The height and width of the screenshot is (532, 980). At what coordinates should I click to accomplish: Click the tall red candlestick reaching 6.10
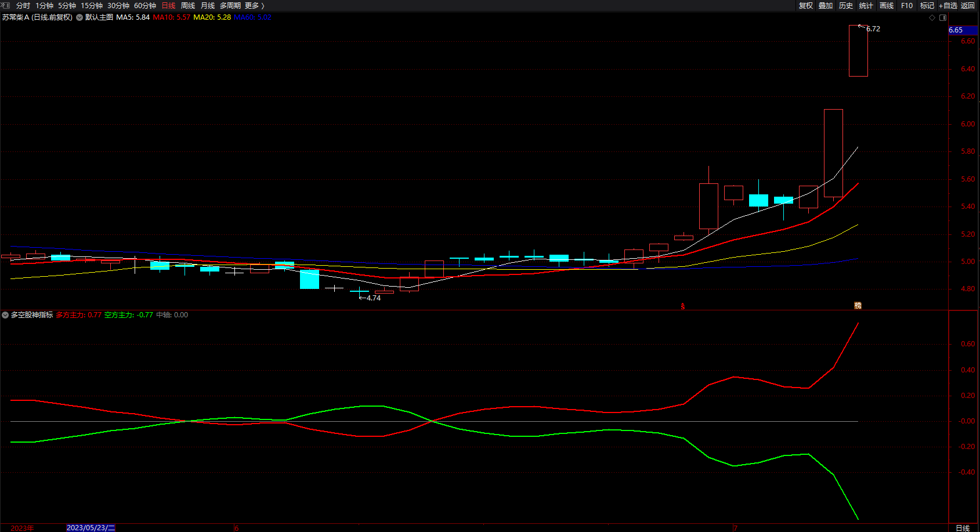(833, 153)
